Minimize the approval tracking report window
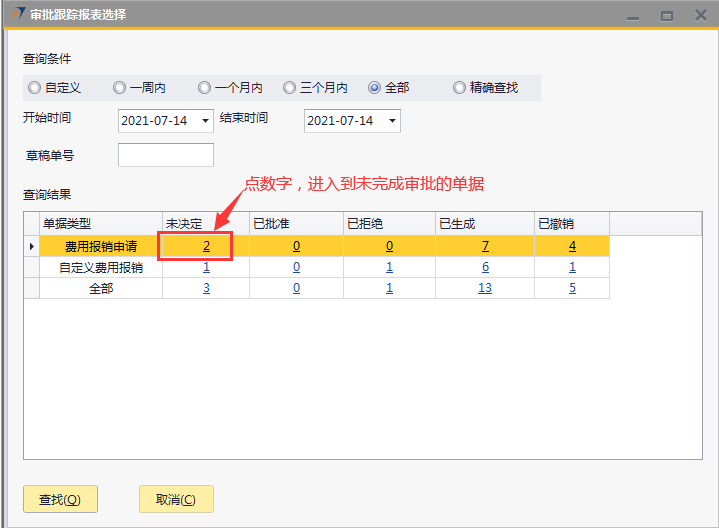The image size is (719, 528). tap(632, 15)
